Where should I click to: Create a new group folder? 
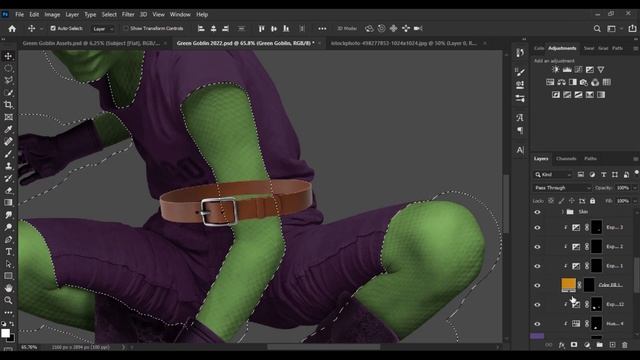click(x=599, y=345)
